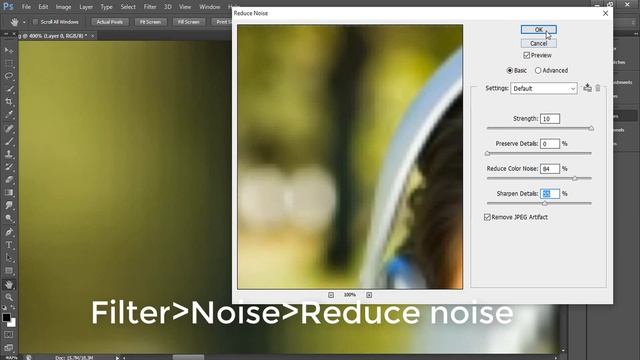Select the Blur tool
The width and height of the screenshot is (640, 360).
click(x=9, y=205)
